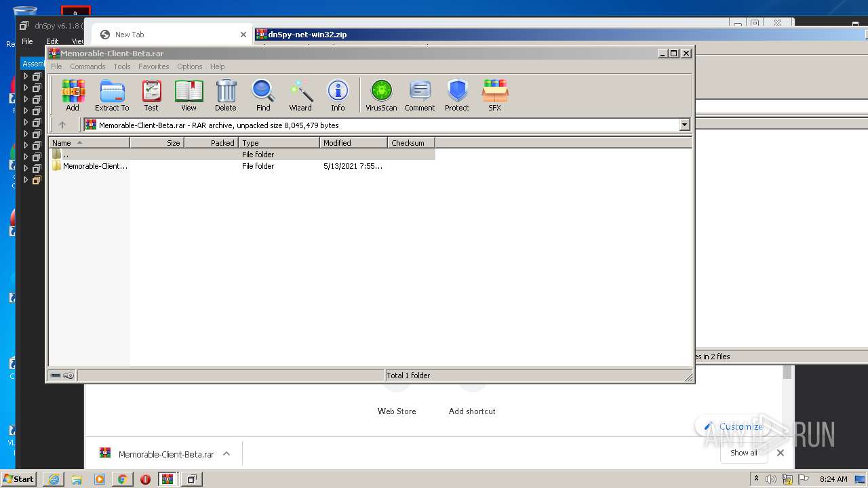Click the WinRAR window resize grip
Image resolution: width=868 pixels, height=488 pixels.
pos(688,377)
